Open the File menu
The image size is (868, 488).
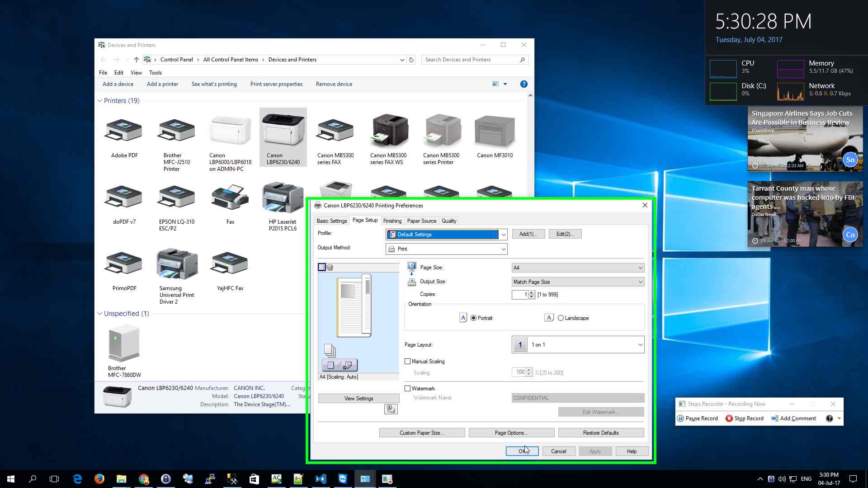[x=103, y=73]
